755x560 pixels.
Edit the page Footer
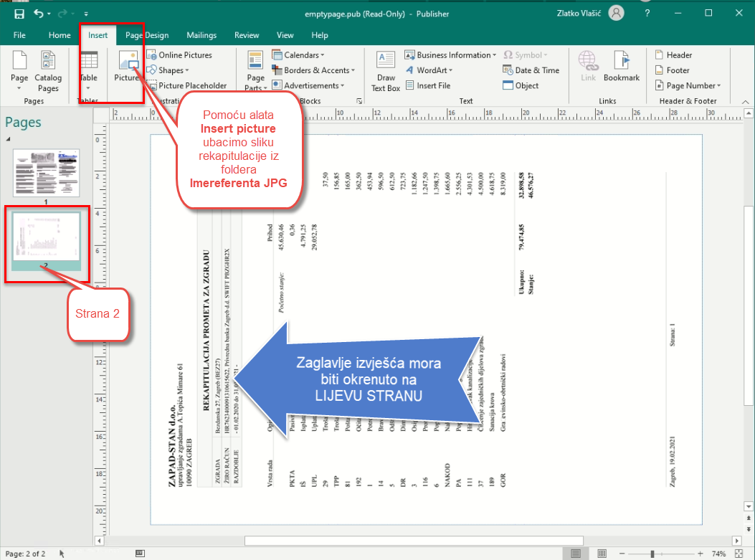coord(672,70)
